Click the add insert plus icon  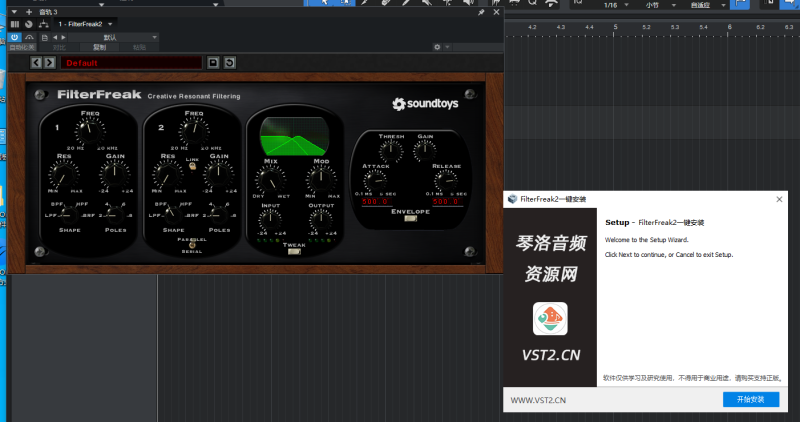tap(28, 11)
